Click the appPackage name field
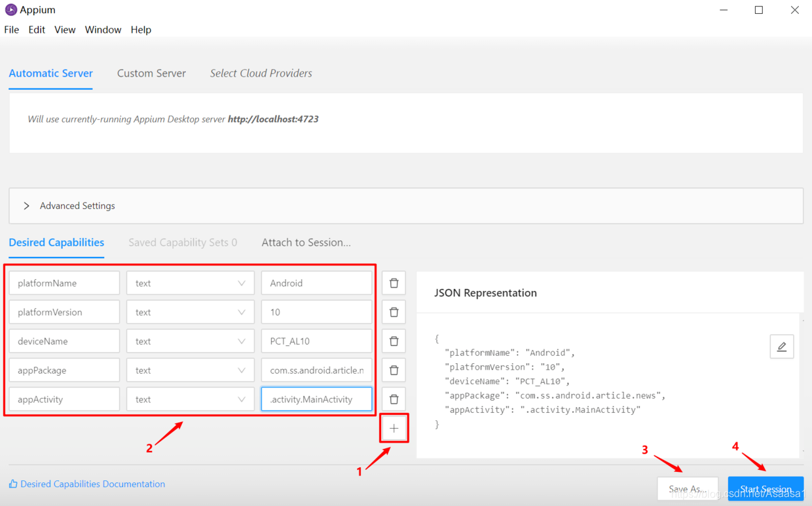This screenshot has height=506, width=812. 64,370
